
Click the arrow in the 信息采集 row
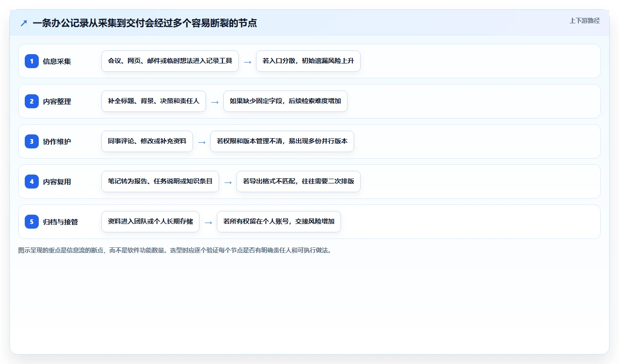click(248, 62)
